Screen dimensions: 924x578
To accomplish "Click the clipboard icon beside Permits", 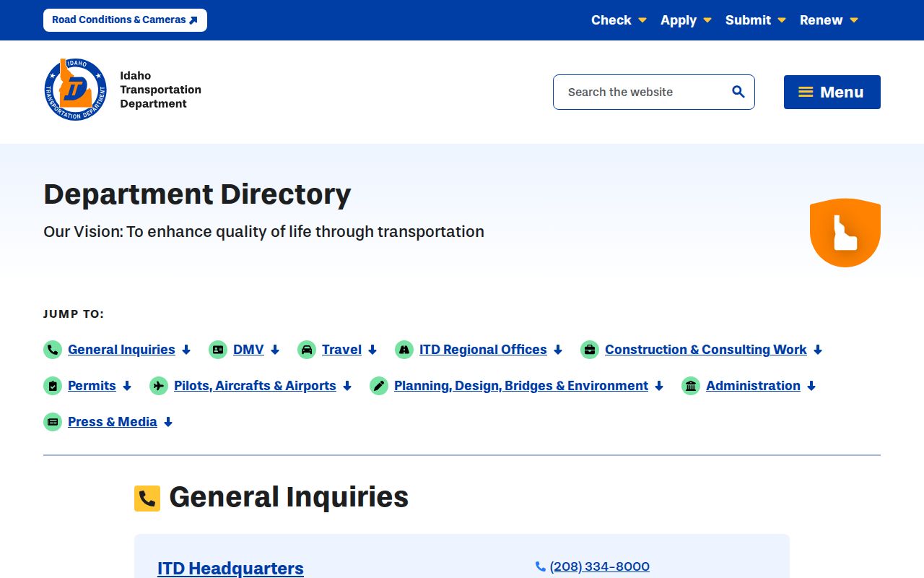I will coord(53,386).
